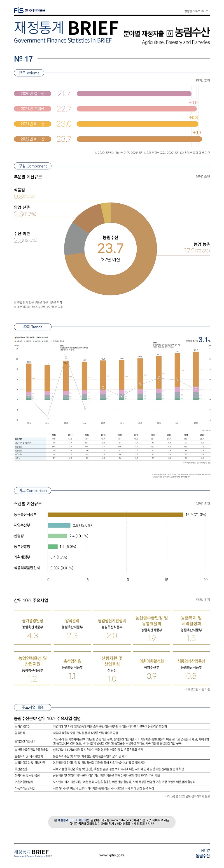Click the 2020년 결산 year pill
The height and width of the screenshot is (868, 224).
coord(32,94)
